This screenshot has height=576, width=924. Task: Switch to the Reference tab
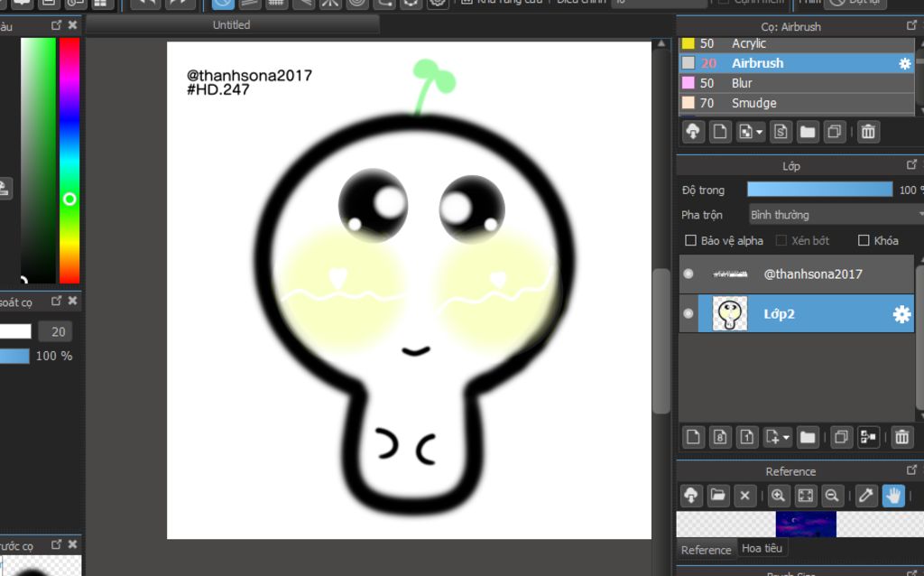coord(706,550)
